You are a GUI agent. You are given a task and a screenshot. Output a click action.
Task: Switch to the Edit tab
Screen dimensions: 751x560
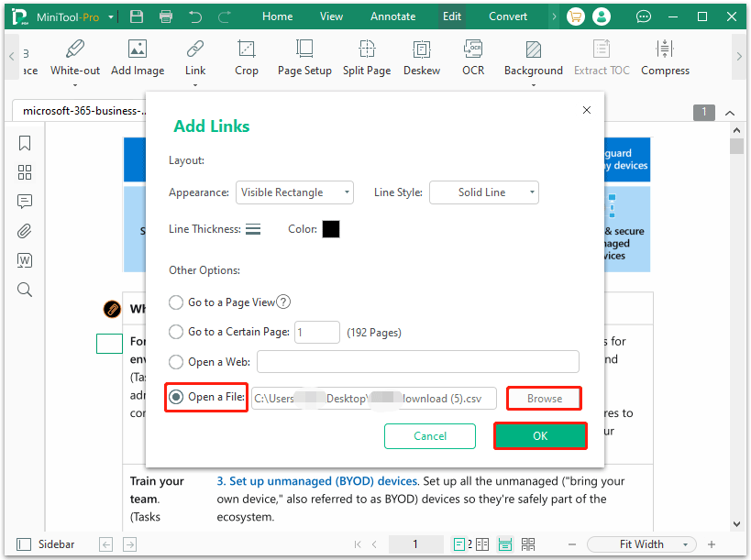pyautogui.click(x=452, y=16)
